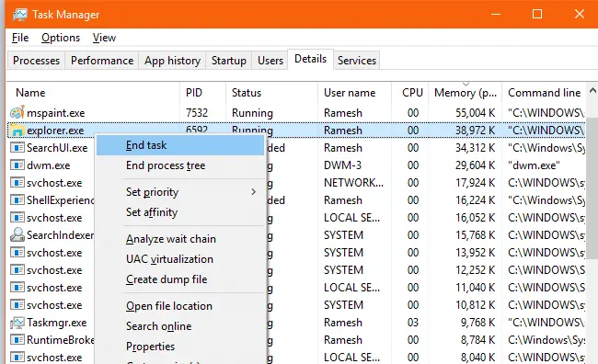
Task: Select the SearchUI.exe process name
Action: click(57, 148)
